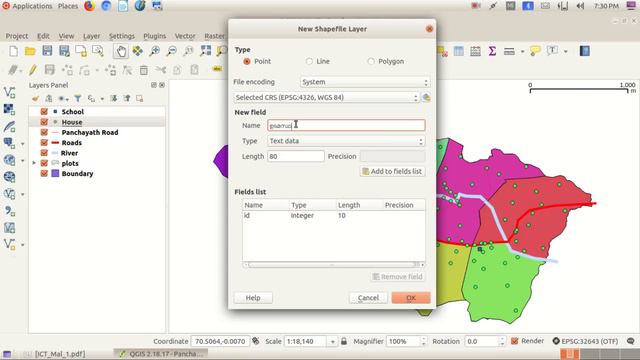Toggle visibility of Panchayath Road layer

pos(44,132)
